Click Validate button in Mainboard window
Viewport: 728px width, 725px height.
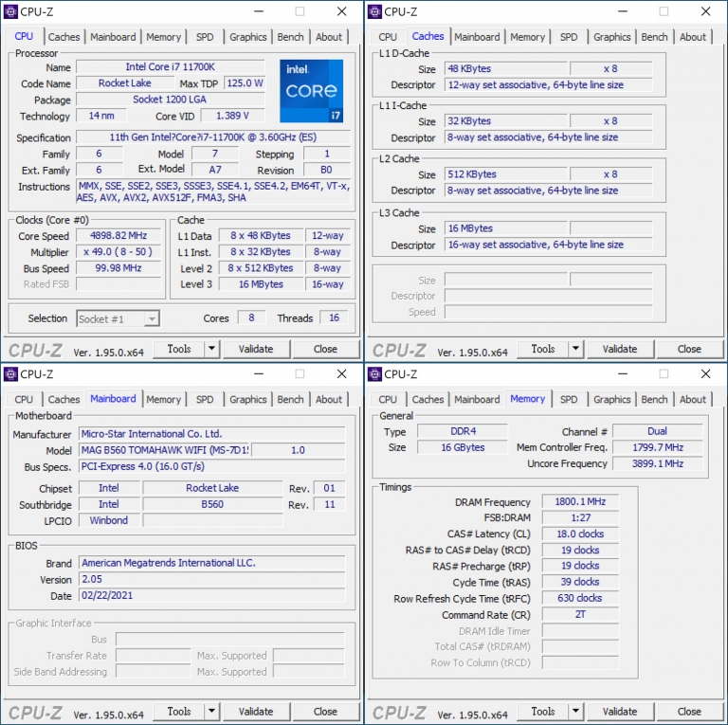coord(256,712)
